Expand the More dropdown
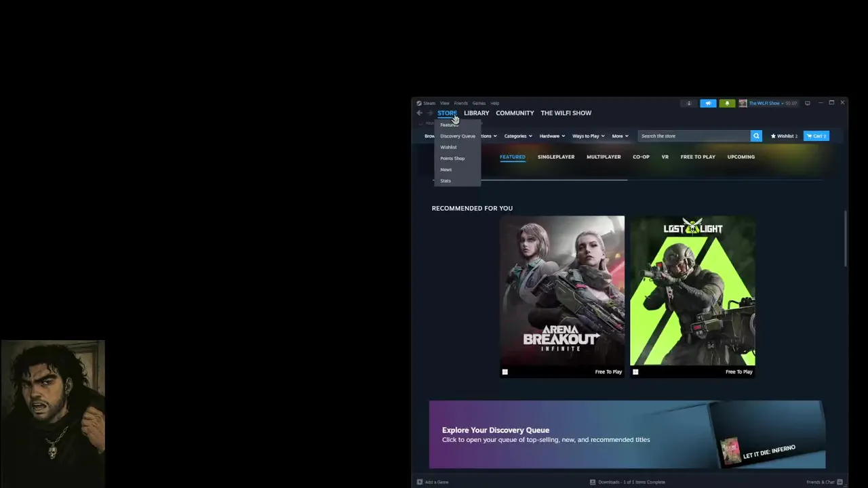868x488 pixels. (620, 136)
